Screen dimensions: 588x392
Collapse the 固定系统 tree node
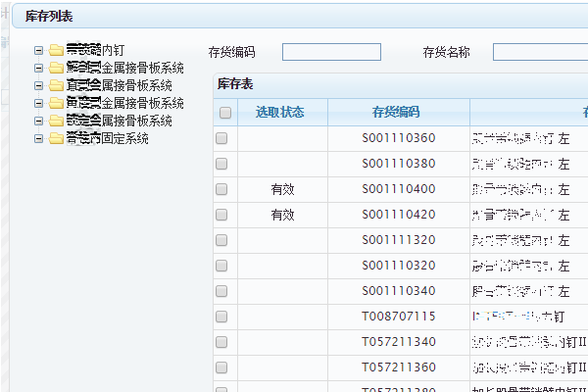tap(38, 138)
